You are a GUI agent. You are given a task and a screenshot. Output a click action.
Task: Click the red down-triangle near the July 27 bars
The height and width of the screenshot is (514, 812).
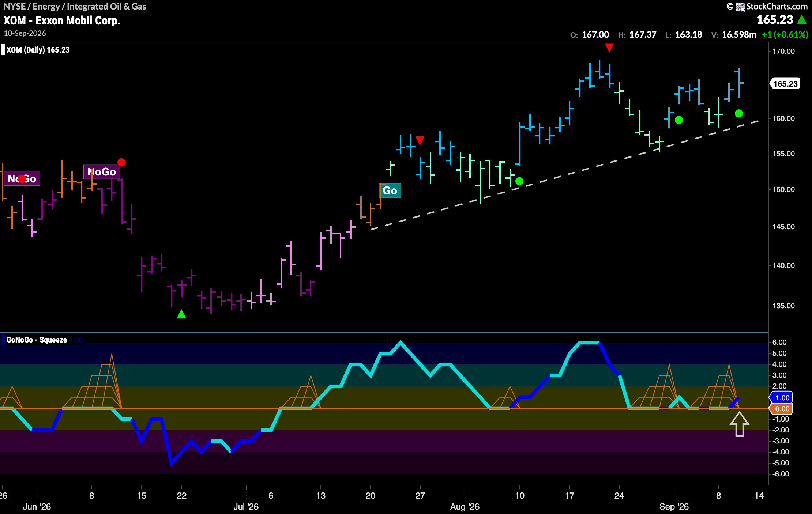coord(420,140)
